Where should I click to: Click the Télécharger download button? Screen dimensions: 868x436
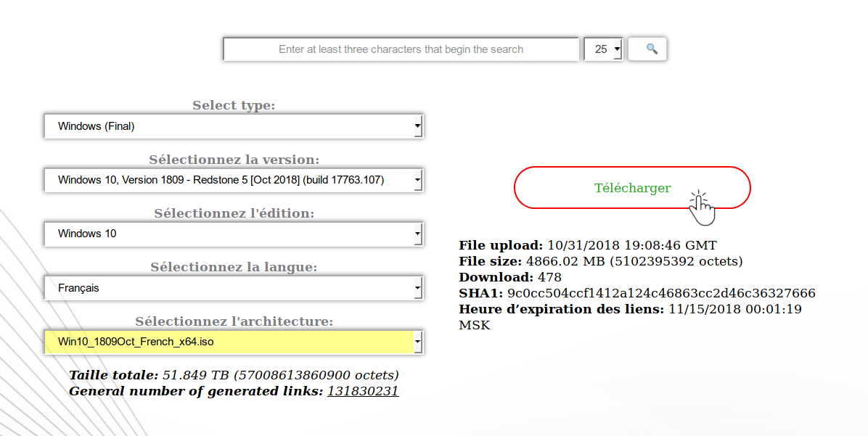[x=632, y=188]
